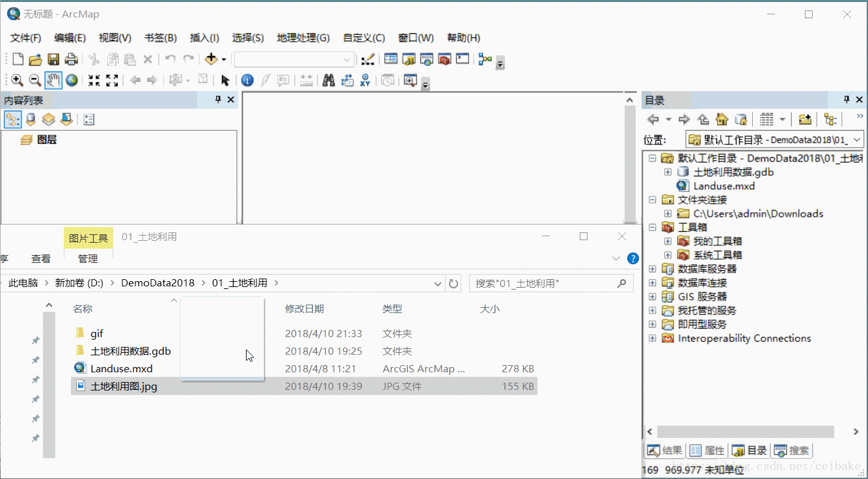Click the Catalog Go Home icon
This screenshot has width=868, height=479.
point(722,119)
